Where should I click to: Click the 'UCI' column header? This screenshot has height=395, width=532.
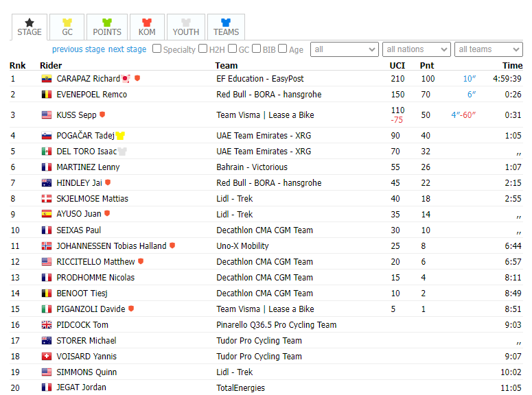(x=397, y=65)
